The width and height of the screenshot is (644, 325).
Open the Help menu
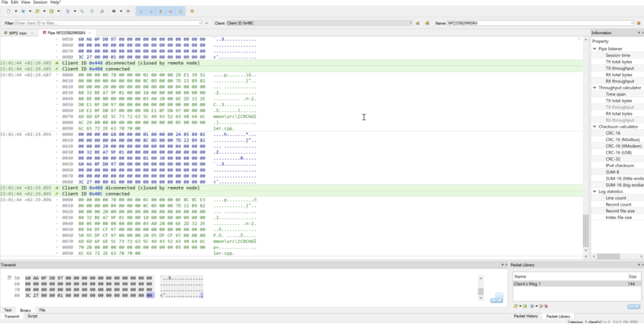(55, 2)
